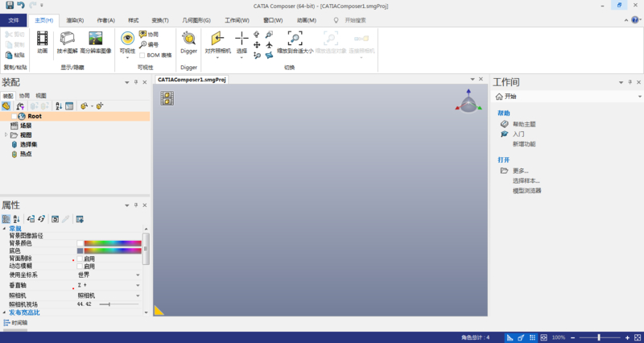
Task: Enable the 背面剔除 启用 checkbox
Action: tap(80, 258)
